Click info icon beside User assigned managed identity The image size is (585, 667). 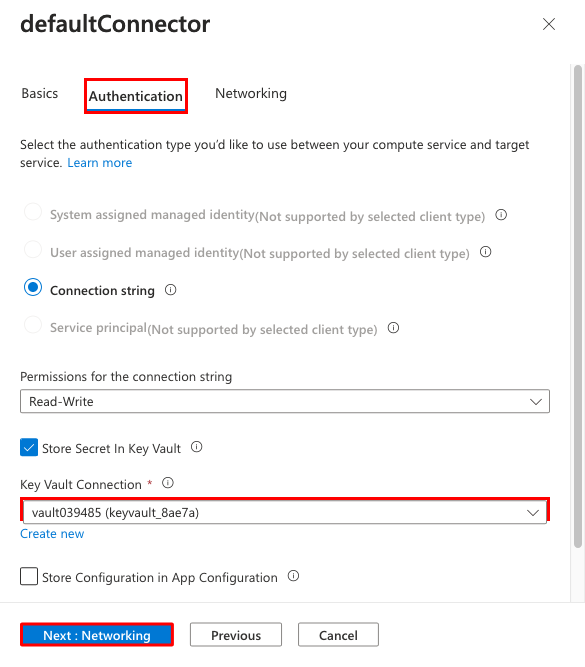pyautogui.click(x=485, y=252)
